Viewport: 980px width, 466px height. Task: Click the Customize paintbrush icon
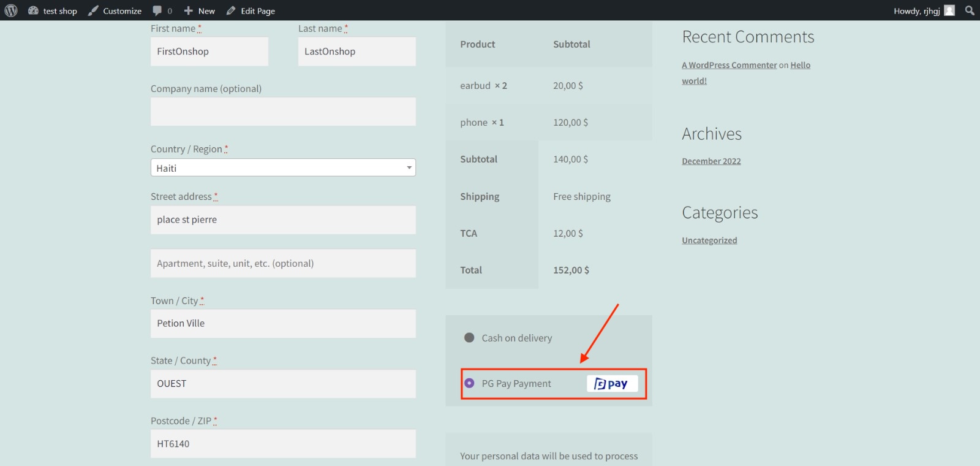click(x=93, y=10)
